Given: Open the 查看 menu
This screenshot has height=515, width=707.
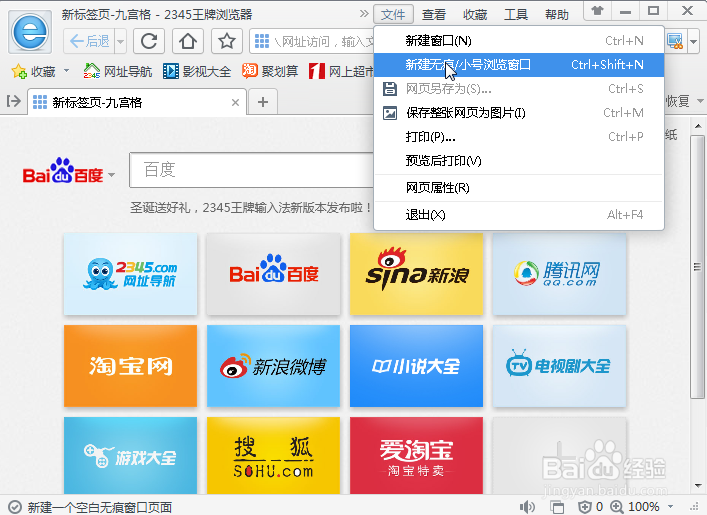Looking at the screenshot, I should pyautogui.click(x=434, y=15).
